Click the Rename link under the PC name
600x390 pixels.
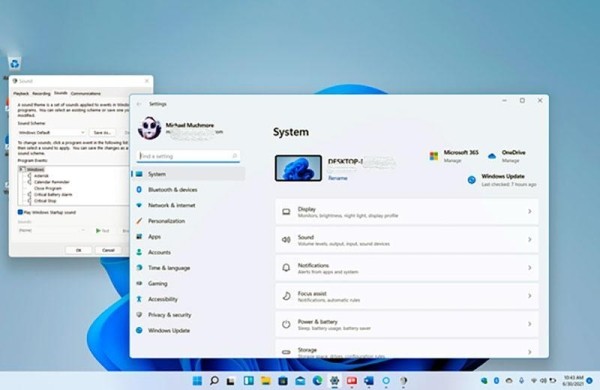pos(338,178)
